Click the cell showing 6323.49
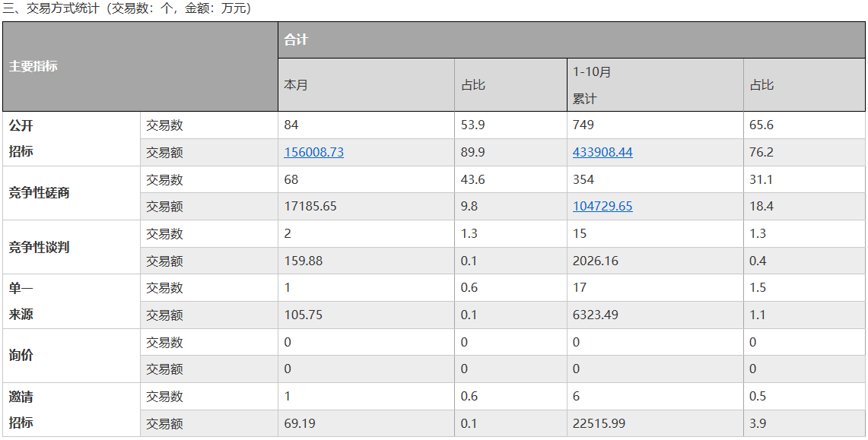 click(x=655, y=315)
